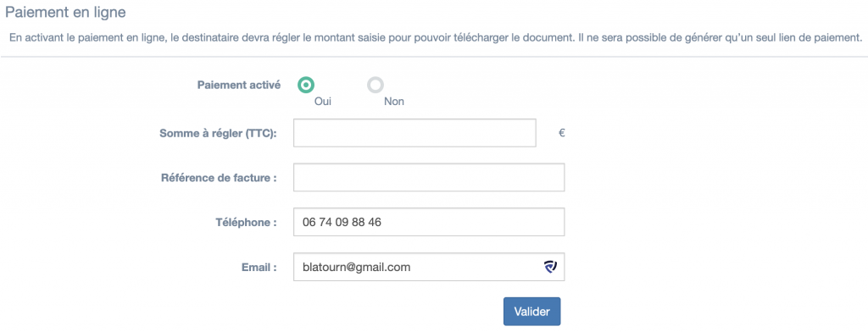Click the horizontal divider below the description
The width and height of the screenshot is (868, 332).
[x=434, y=57]
